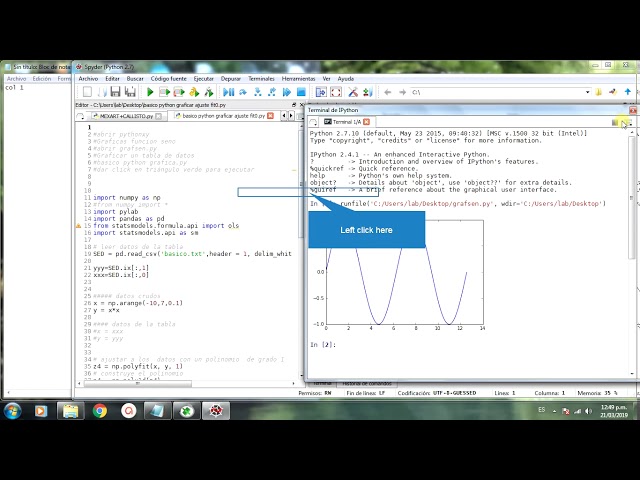
Task: Open File Explorer from taskbar
Action: [x=71, y=411]
